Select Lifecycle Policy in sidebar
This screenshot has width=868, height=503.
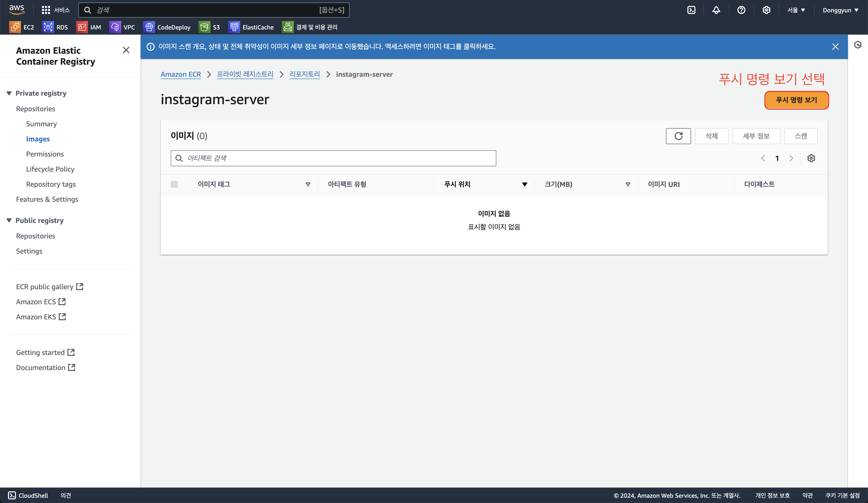pyautogui.click(x=50, y=169)
